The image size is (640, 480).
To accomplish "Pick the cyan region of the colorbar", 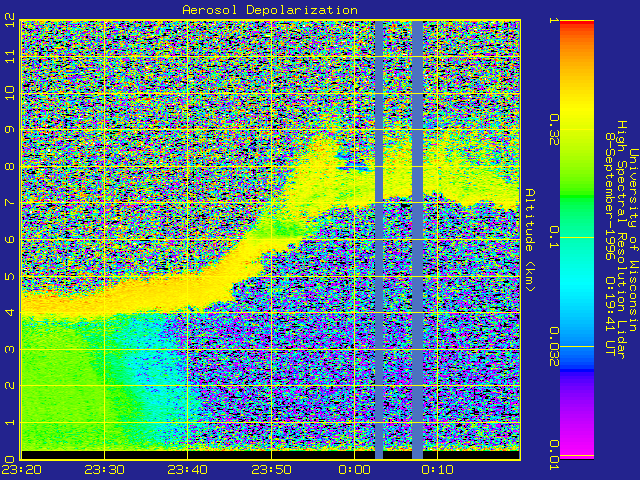I will [577, 282].
